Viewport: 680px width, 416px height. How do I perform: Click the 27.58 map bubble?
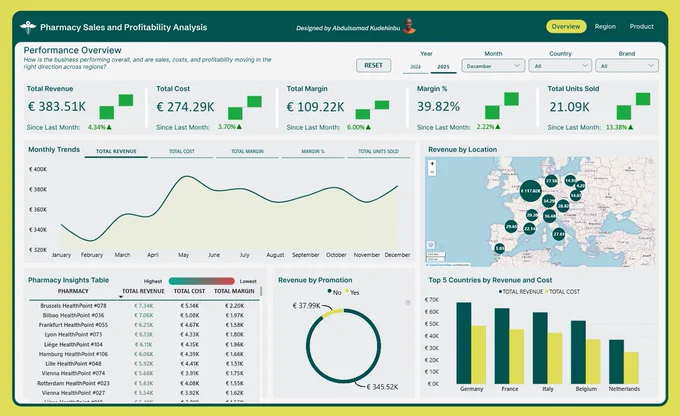tap(551, 180)
